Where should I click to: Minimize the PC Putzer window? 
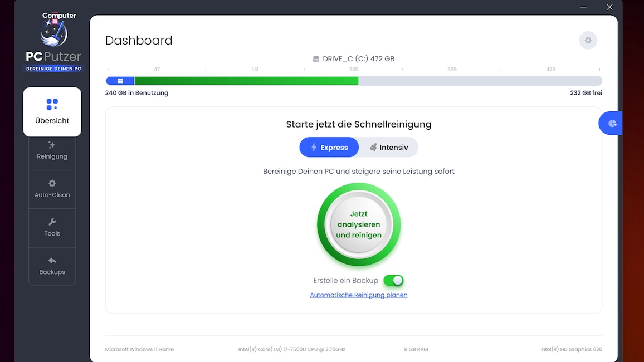click(x=583, y=7)
